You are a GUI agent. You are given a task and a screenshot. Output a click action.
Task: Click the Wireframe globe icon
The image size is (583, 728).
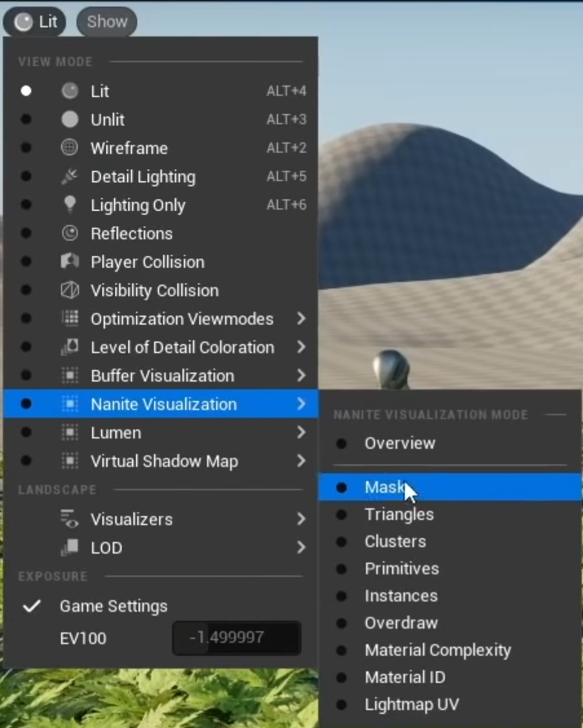(x=69, y=148)
